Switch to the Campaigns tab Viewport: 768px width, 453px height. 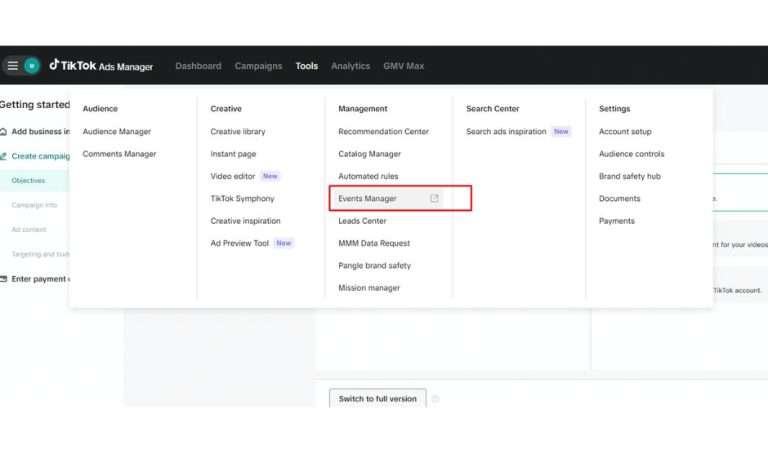pos(258,66)
